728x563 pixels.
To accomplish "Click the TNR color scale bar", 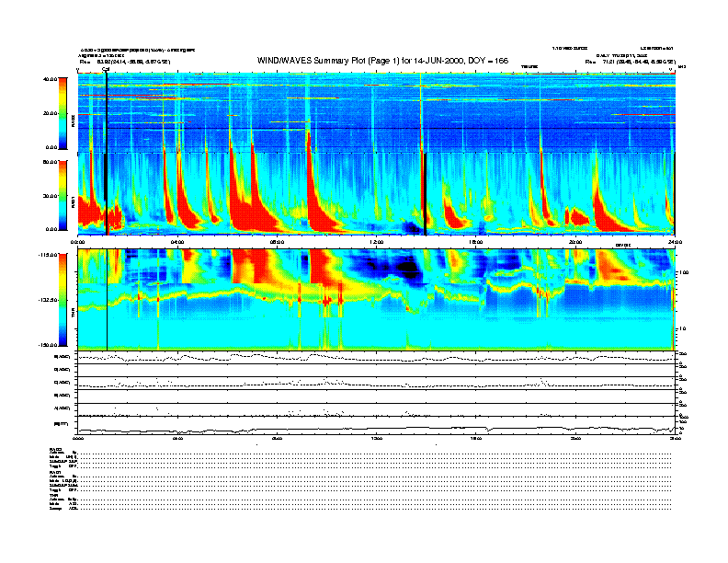I will click(63, 299).
